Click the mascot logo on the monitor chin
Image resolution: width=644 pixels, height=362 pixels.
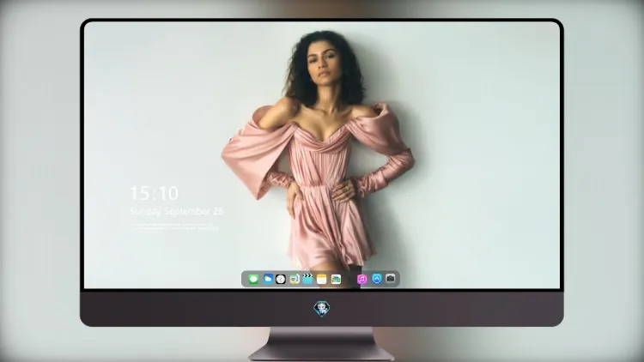322,308
